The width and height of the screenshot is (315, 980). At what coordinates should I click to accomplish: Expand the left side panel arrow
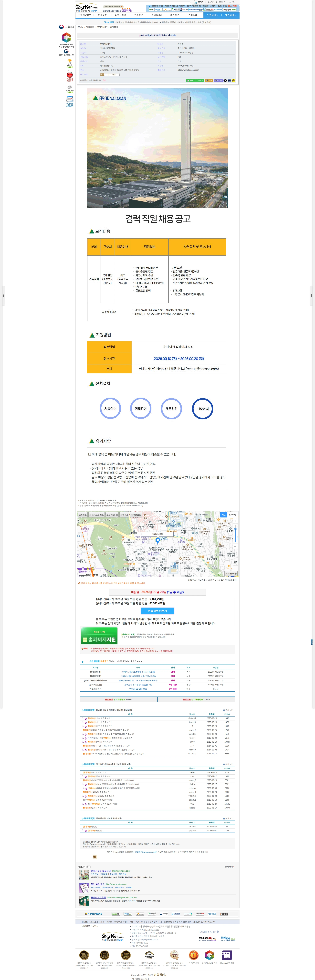(3, 295)
